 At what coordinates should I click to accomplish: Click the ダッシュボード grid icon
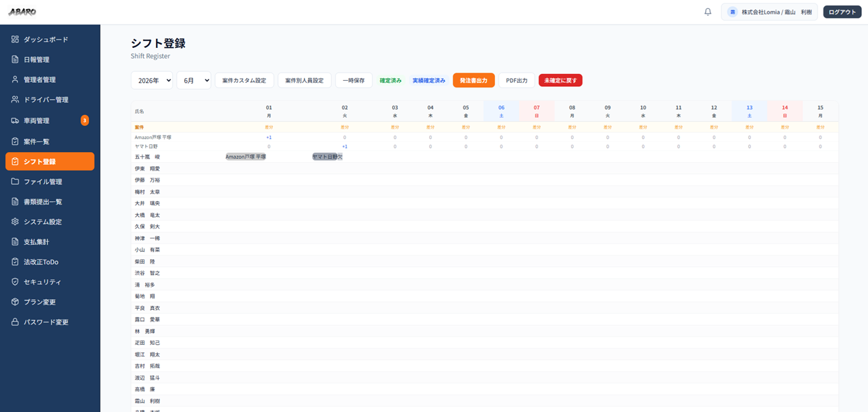click(x=15, y=40)
